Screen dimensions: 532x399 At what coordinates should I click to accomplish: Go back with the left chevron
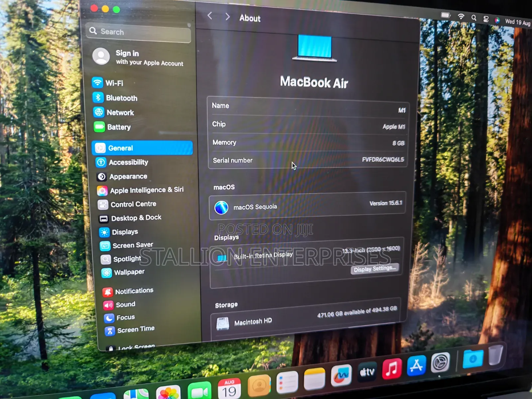tap(210, 16)
